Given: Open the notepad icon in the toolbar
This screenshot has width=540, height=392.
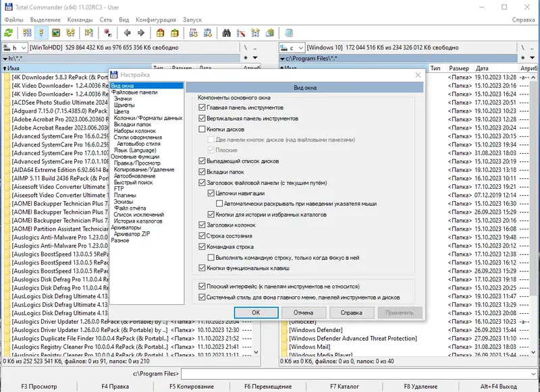Looking at the screenshot, I should point(289,33).
